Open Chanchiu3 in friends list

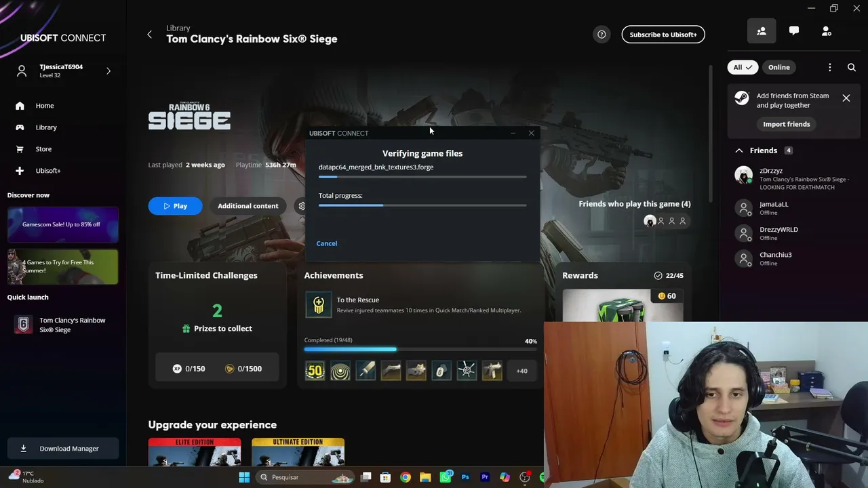[x=791, y=258]
